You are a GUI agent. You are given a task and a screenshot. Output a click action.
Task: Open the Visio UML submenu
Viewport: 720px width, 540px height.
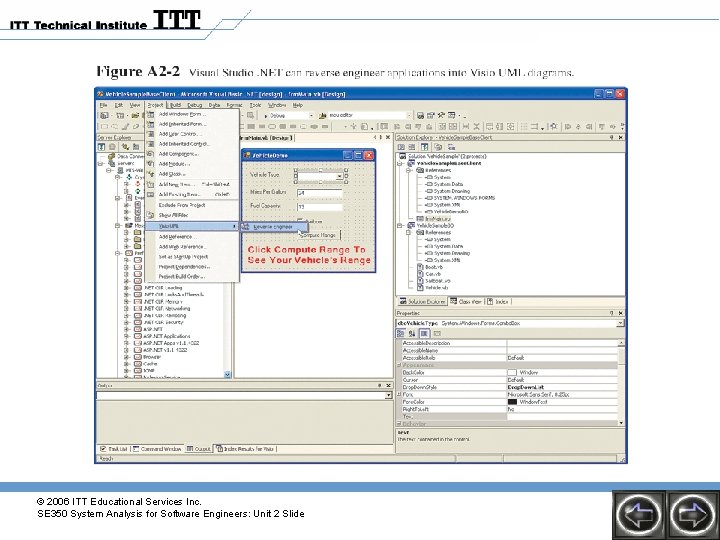click(x=192, y=226)
